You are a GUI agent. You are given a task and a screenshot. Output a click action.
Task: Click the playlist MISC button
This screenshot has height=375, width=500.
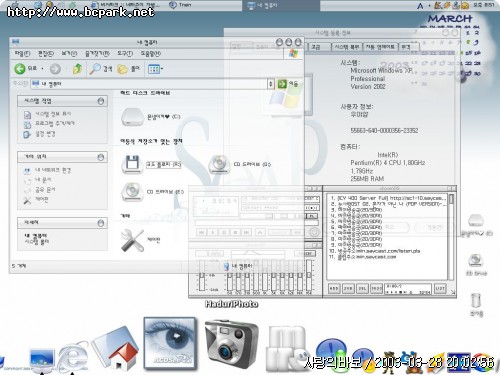(x=377, y=289)
